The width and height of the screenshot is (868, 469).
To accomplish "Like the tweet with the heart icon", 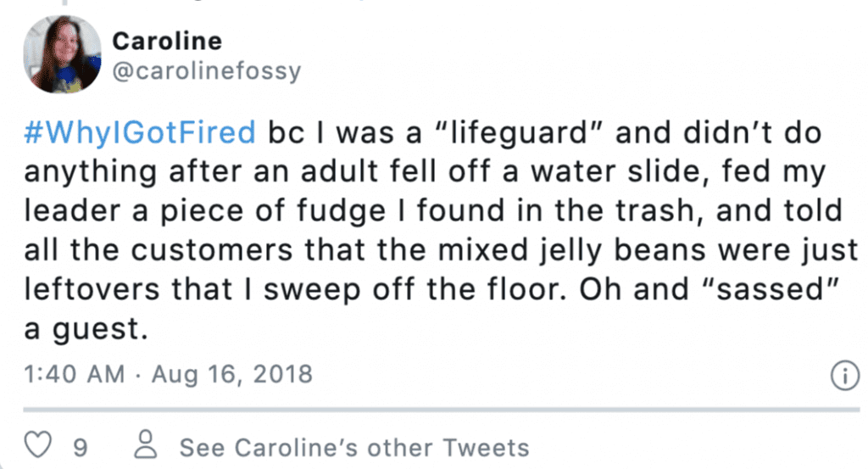I will pyautogui.click(x=38, y=444).
